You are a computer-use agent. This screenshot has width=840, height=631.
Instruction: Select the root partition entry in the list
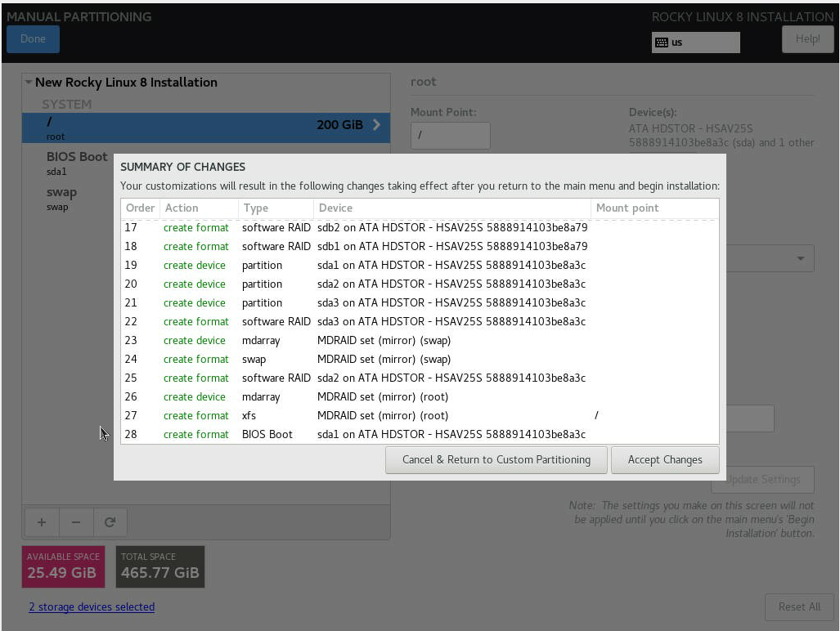coord(206,128)
